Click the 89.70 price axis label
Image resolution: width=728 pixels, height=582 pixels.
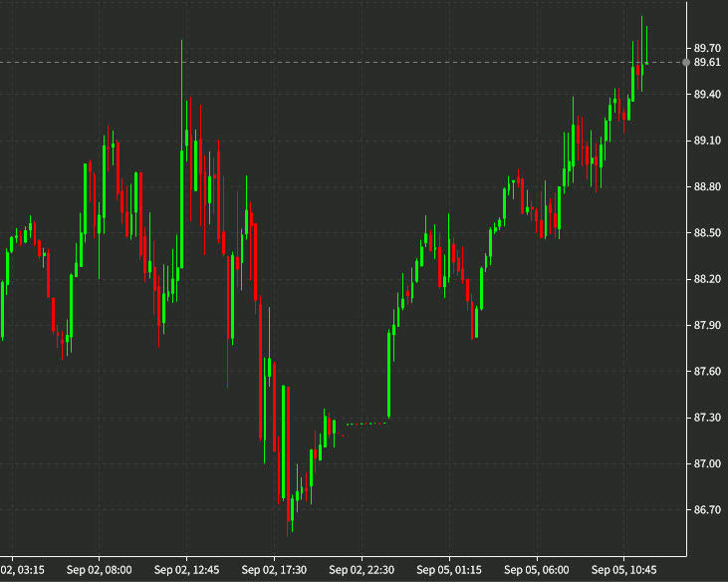pyautogui.click(x=707, y=48)
